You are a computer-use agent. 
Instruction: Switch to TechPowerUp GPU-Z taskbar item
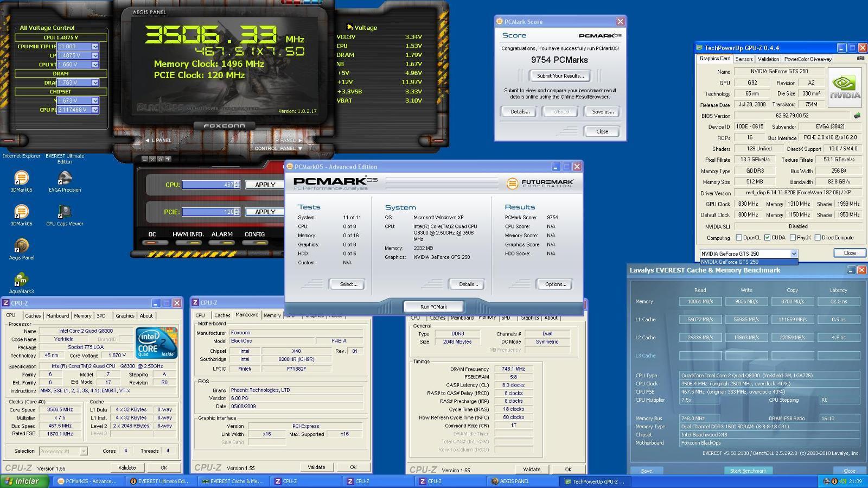click(x=594, y=481)
